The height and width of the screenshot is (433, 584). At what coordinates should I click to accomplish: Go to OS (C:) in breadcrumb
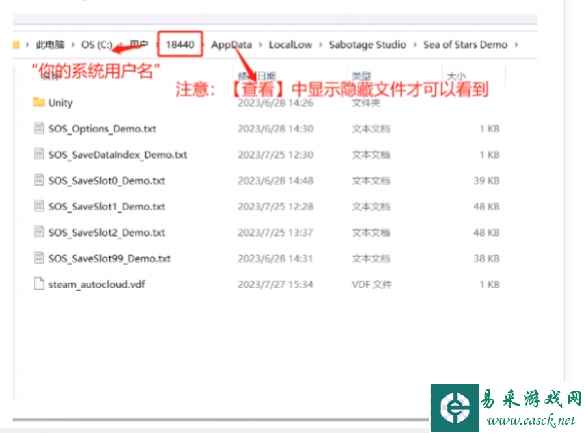pyautogui.click(x=97, y=45)
